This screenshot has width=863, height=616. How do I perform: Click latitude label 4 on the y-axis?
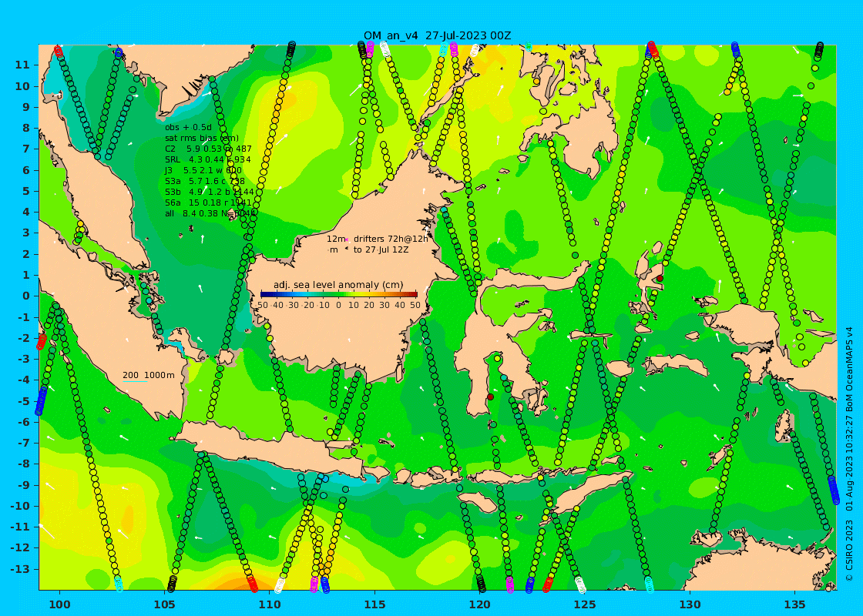[x=25, y=212]
